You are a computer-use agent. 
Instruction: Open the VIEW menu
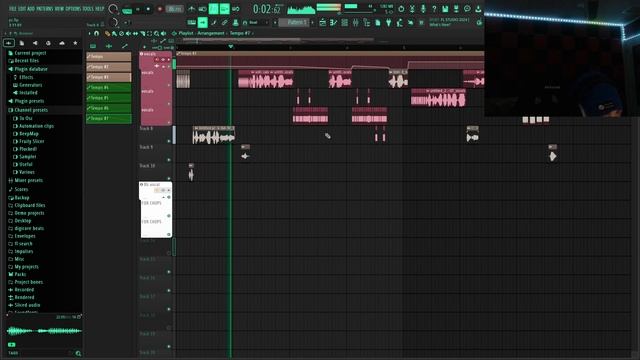60,9
